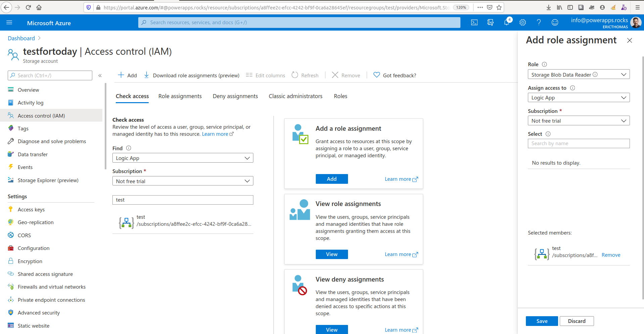Image resolution: width=644 pixels, height=334 pixels.
Task: Expand the Subscription dropdown showing Not free trial
Action: click(x=578, y=120)
